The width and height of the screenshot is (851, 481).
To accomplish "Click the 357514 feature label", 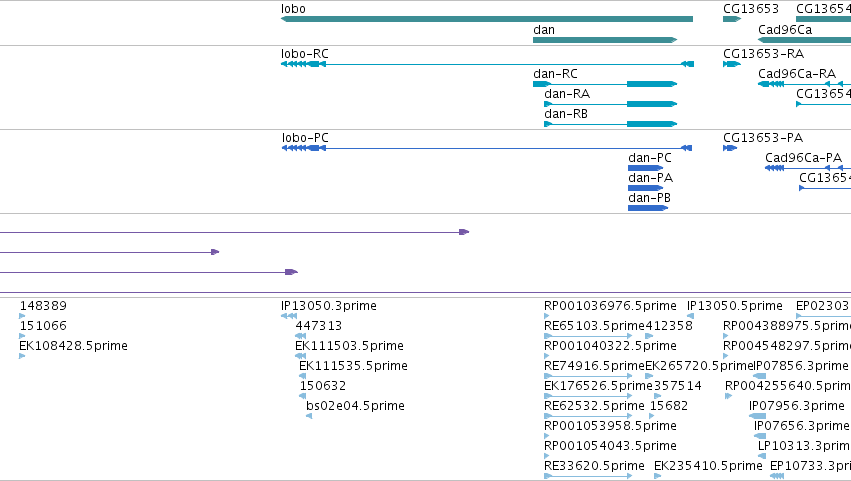I will coord(678,386).
